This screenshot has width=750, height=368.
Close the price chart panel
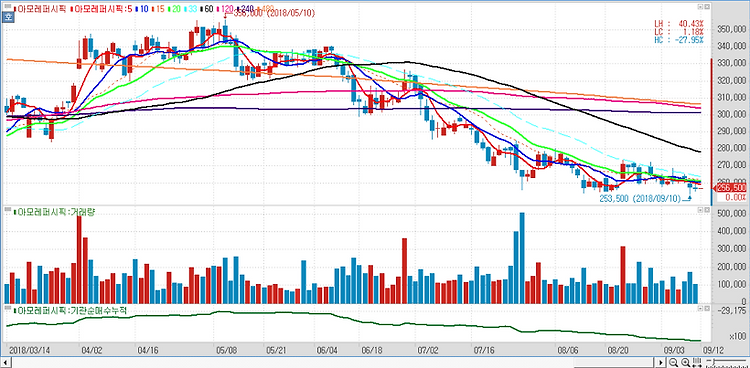click(706, 7)
